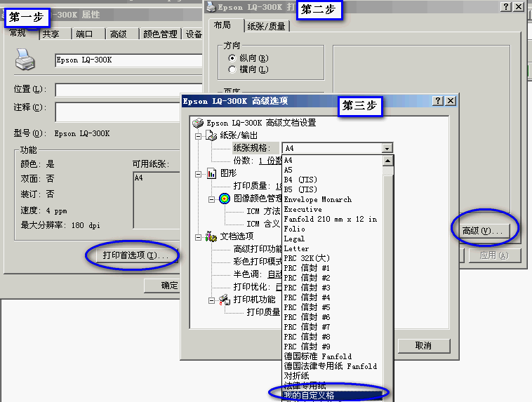Open the 纸张/质量 paper quality tab
The height and width of the screenshot is (402, 532).
266,26
